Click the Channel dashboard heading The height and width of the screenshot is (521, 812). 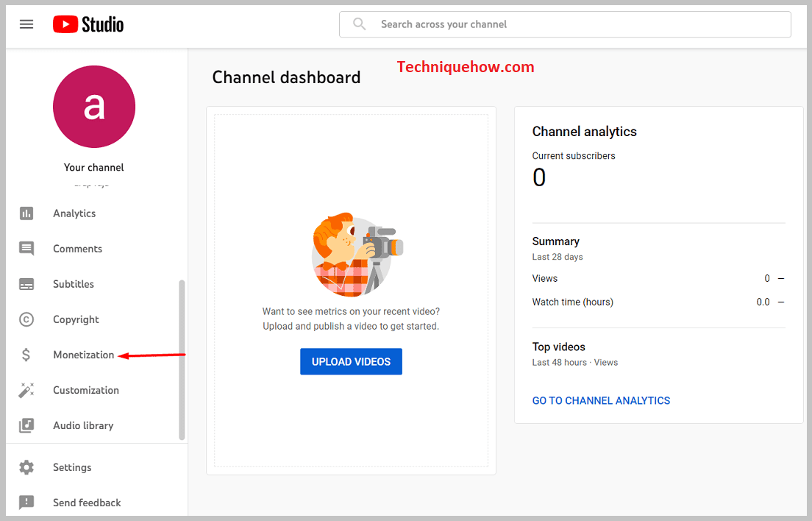pyautogui.click(x=286, y=77)
